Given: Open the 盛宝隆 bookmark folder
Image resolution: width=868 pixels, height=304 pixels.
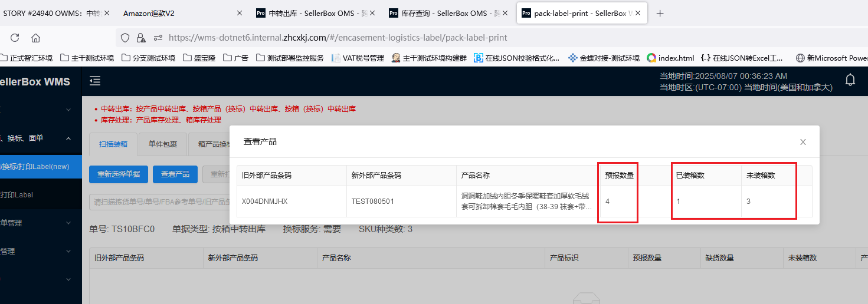Looking at the screenshot, I should click(x=199, y=58).
